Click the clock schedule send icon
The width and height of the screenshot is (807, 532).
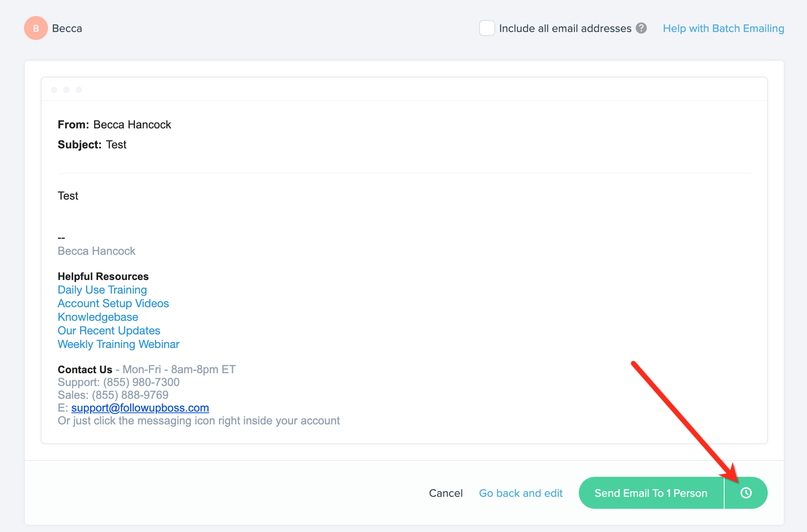tap(746, 493)
